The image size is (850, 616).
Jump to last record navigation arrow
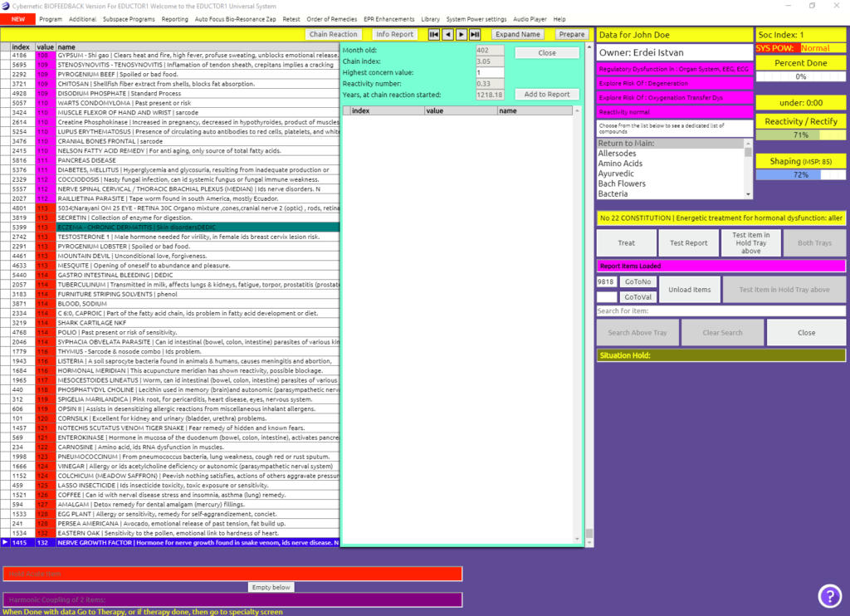(475, 35)
